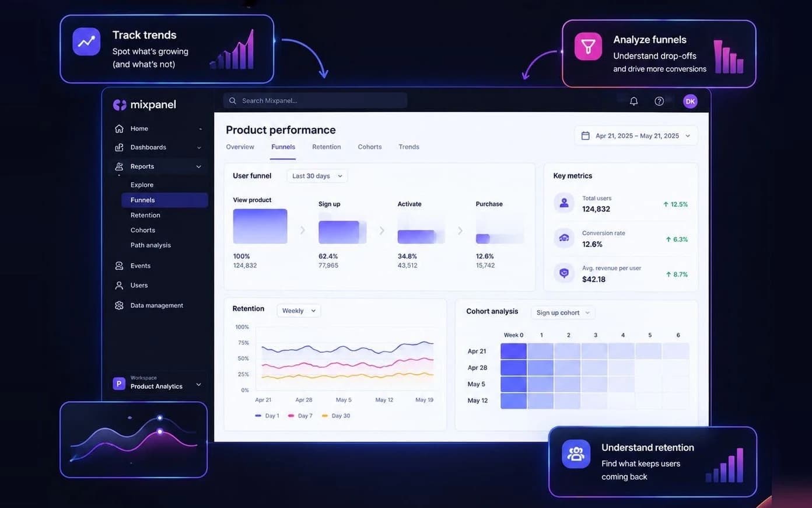This screenshot has height=508, width=812.
Task: Open the date range picker dropdown
Action: point(636,135)
